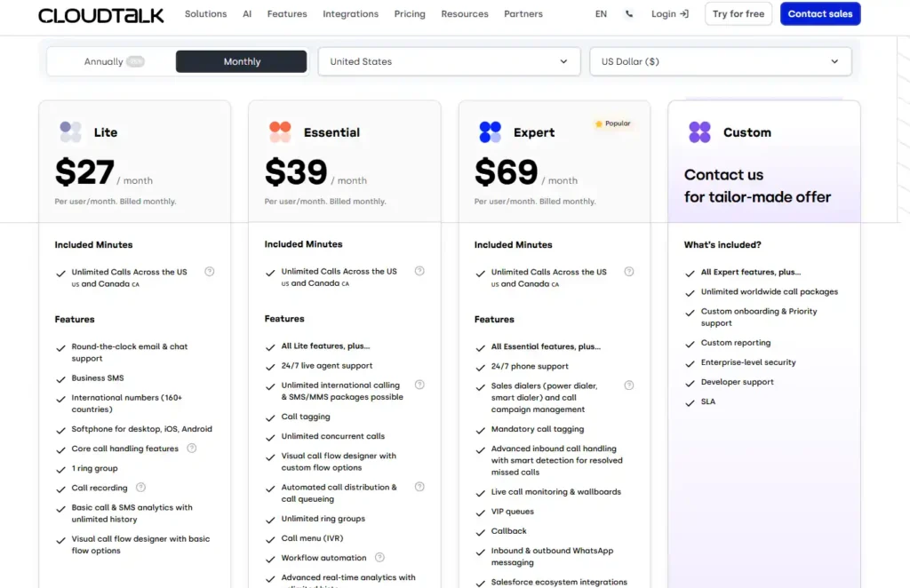Click 'All Lite features, plus...' text
910x588 pixels.
(x=325, y=346)
